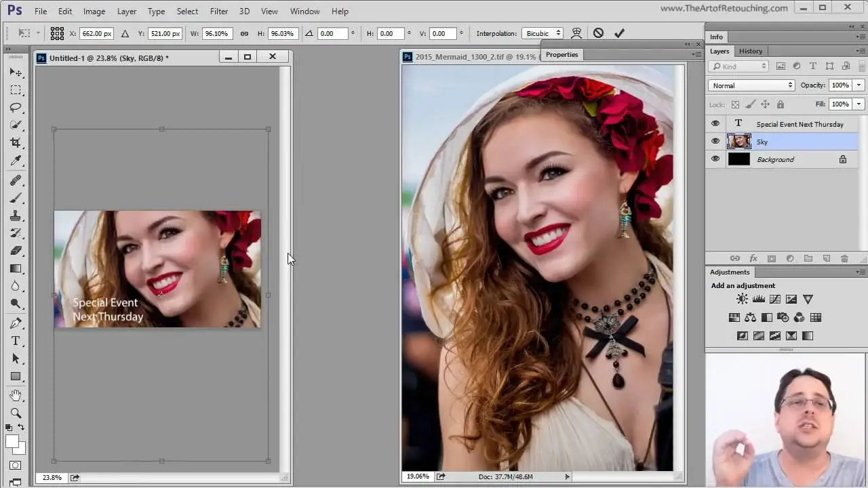Select the Path Selection tool
Viewport: 868px width, 488px height.
[16, 359]
